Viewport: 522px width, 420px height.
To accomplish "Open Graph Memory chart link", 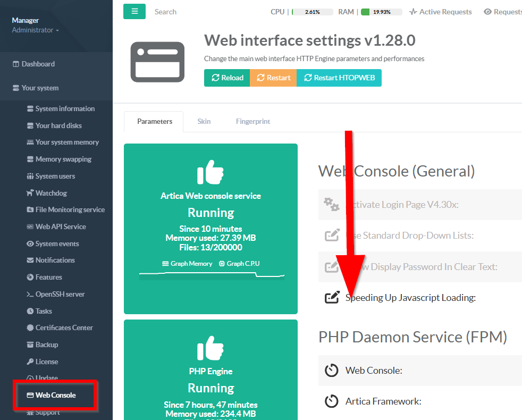I will [x=187, y=264].
